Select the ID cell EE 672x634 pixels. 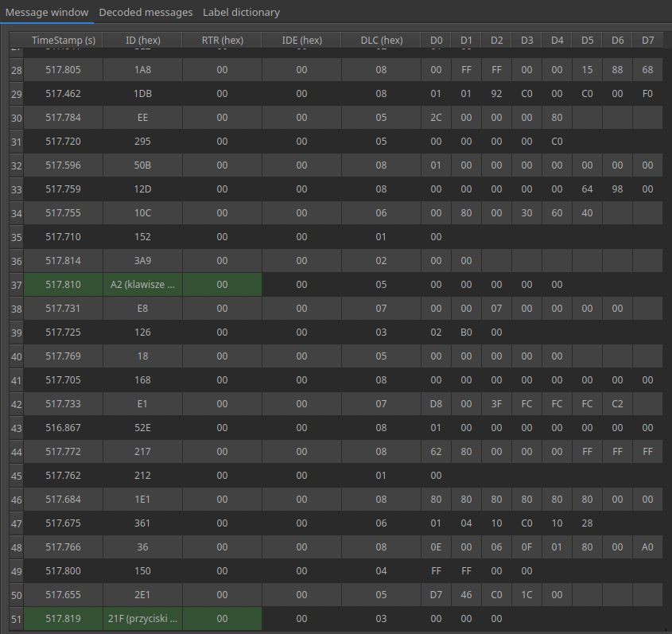(142, 118)
